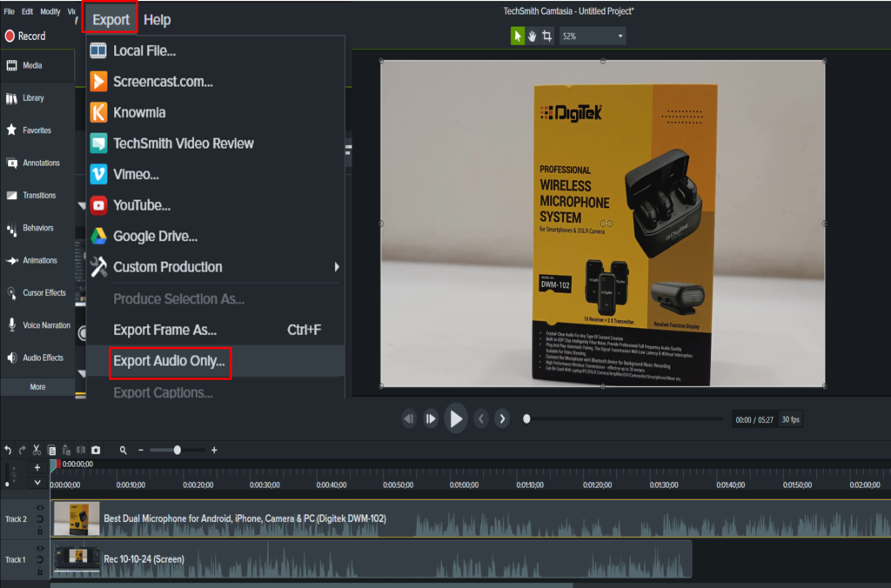This screenshot has width=891, height=588.
Task: Click the timeline zoom slider handle
Action: 178,450
